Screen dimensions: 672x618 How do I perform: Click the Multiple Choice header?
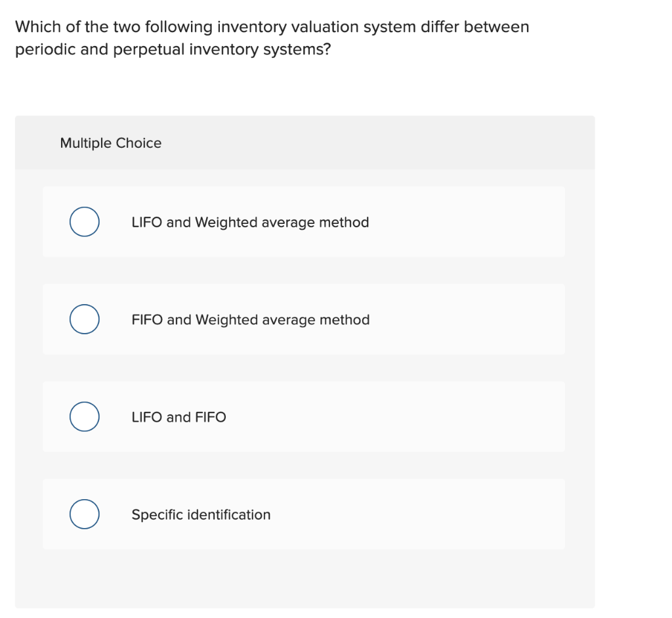point(110,143)
